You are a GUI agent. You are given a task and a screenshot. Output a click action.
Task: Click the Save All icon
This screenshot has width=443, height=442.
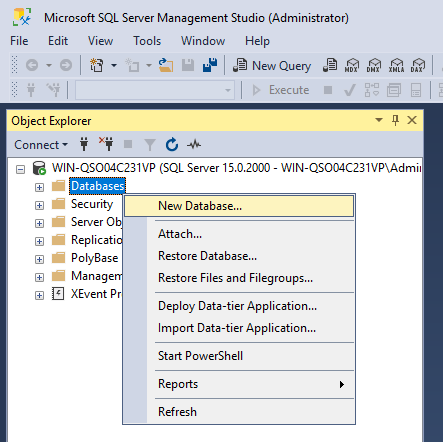click(210, 65)
